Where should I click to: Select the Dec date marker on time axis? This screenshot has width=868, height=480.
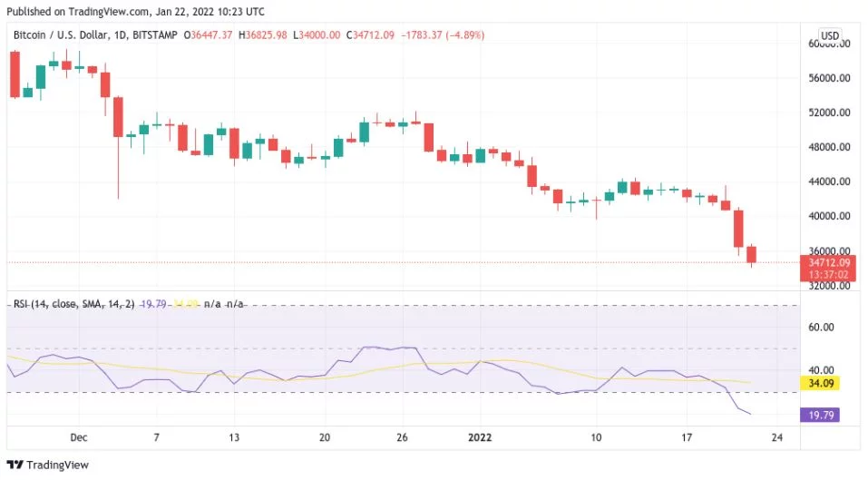79,437
